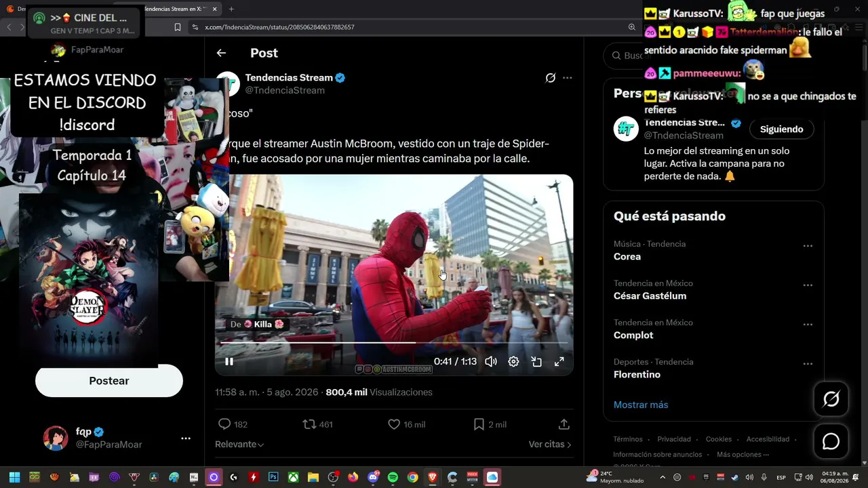Screen dimensions: 868x488
Task: Expand video to fullscreen
Action: point(559,361)
